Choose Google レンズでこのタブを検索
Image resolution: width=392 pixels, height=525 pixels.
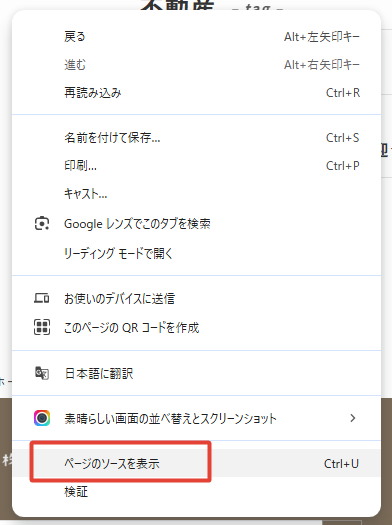point(197,224)
